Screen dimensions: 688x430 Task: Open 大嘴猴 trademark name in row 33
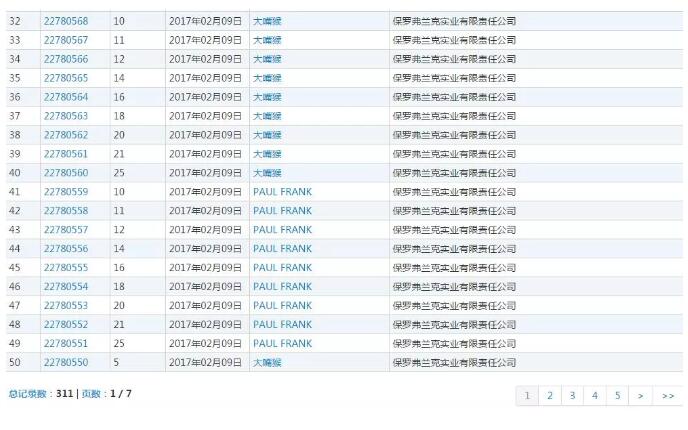click(267, 40)
